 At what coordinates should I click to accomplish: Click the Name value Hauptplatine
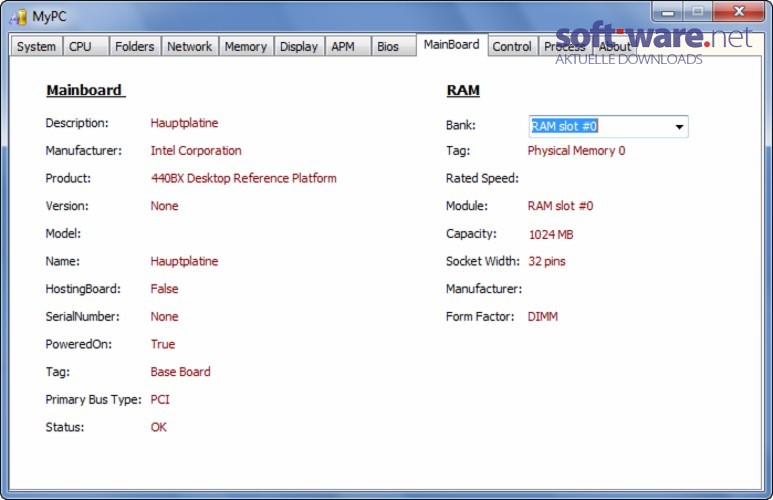184,261
